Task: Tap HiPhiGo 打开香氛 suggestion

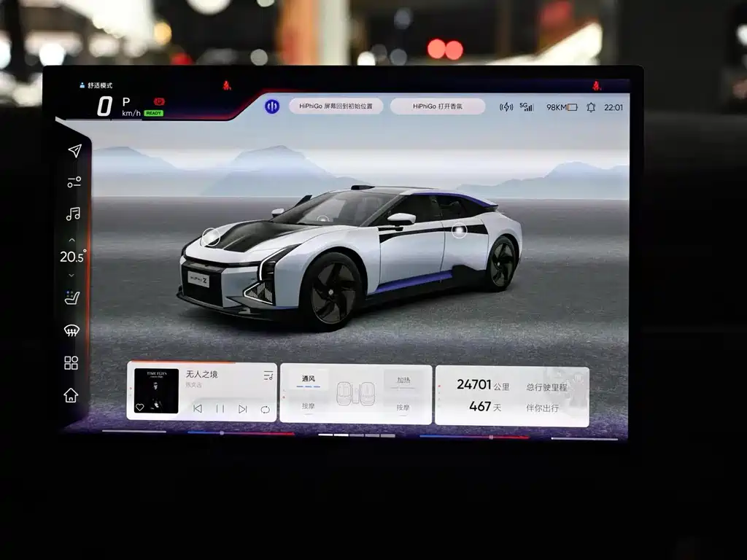Action: point(438,106)
